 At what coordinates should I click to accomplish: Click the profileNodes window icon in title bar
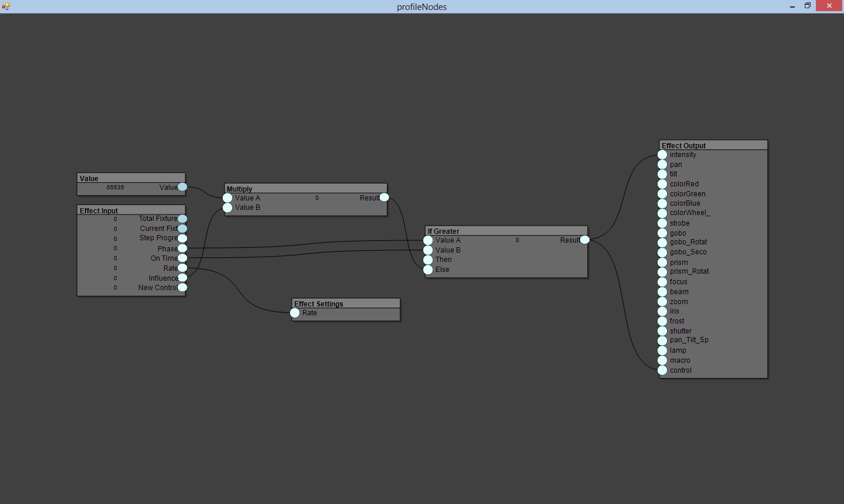coord(6,6)
